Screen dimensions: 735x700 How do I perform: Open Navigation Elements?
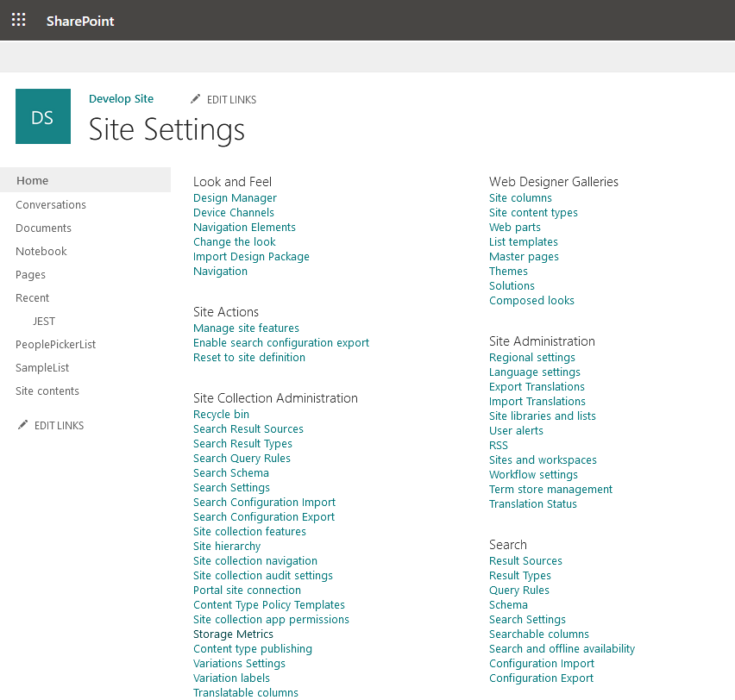click(244, 228)
